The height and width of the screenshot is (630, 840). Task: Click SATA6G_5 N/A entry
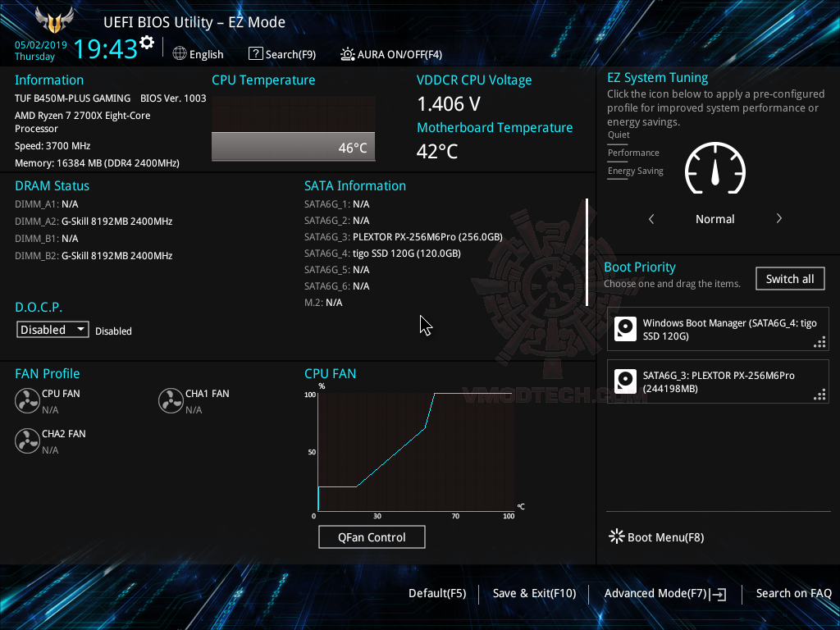point(337,269)
